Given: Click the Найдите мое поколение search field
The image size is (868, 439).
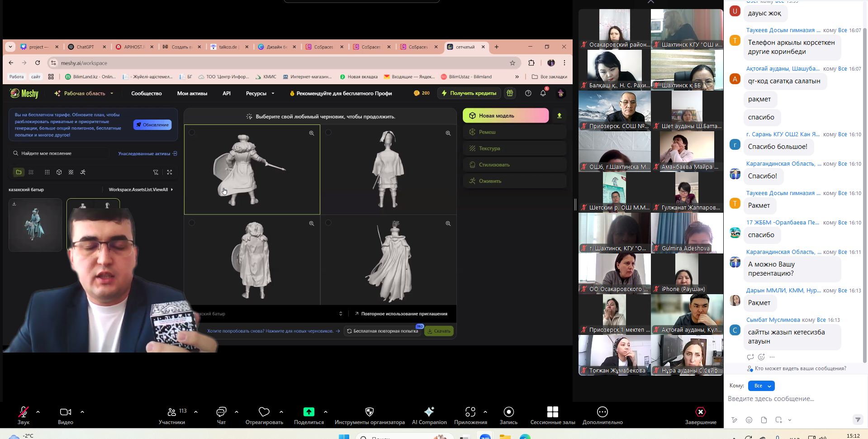Looking at the screenshot, I should click(59, 153).
